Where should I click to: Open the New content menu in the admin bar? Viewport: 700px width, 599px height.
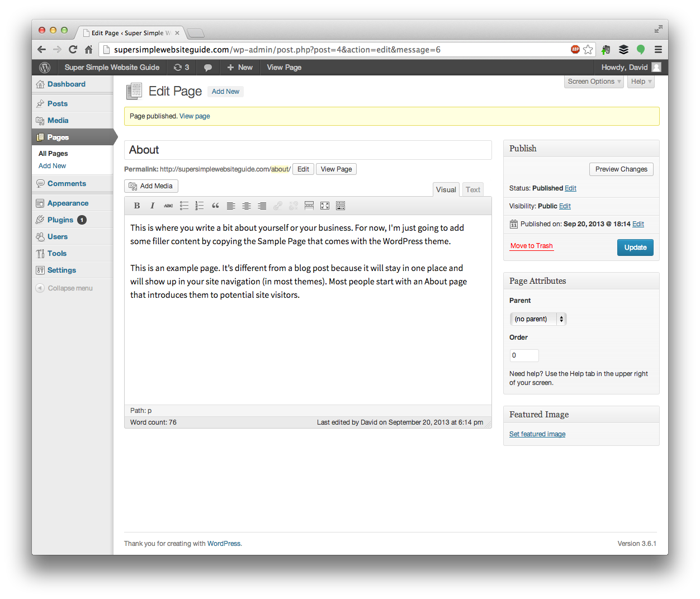[x=240, y=68]
